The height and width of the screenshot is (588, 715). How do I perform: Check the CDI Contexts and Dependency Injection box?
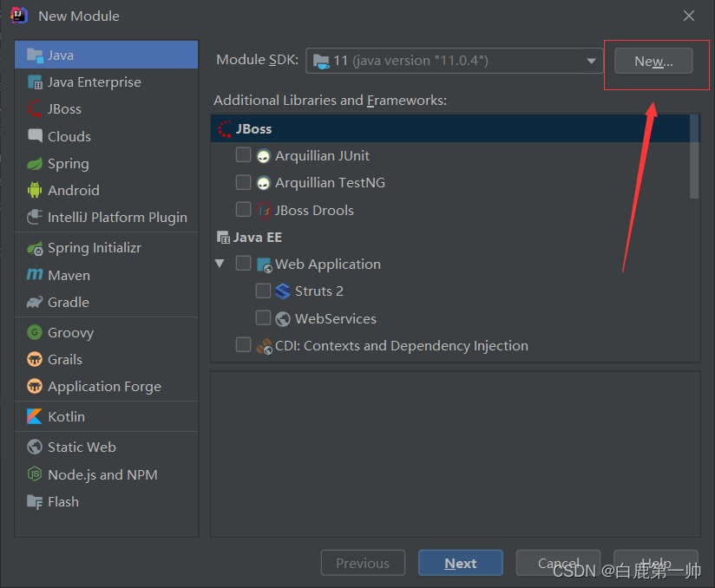[x=243, y=344]
